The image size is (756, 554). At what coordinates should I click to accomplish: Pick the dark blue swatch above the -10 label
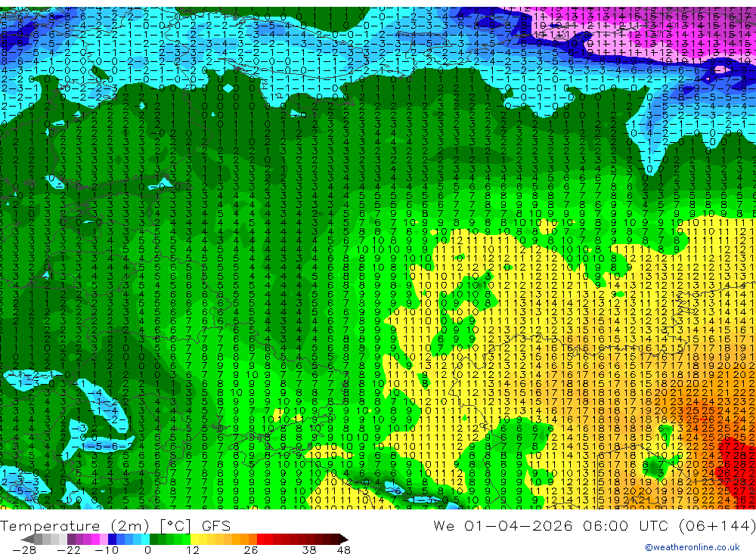112,539
